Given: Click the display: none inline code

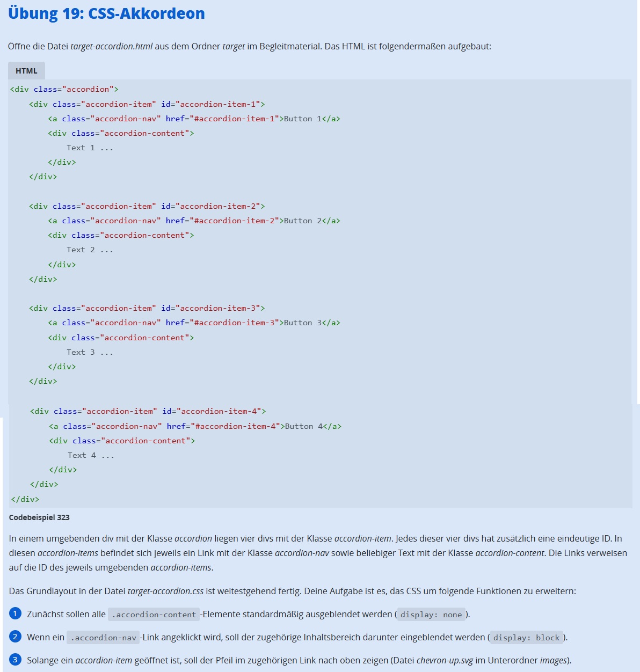Looking at the screenshot, I should 431,615.
